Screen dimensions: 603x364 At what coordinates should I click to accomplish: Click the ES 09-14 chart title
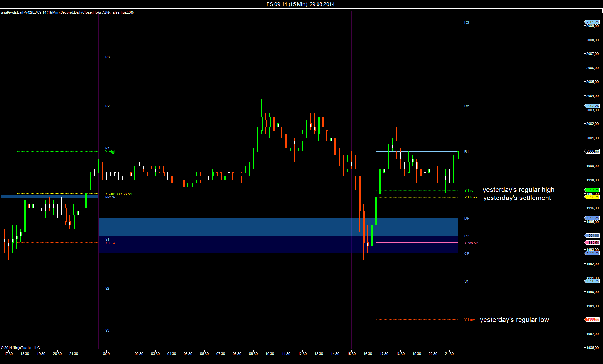coord(300,4)
